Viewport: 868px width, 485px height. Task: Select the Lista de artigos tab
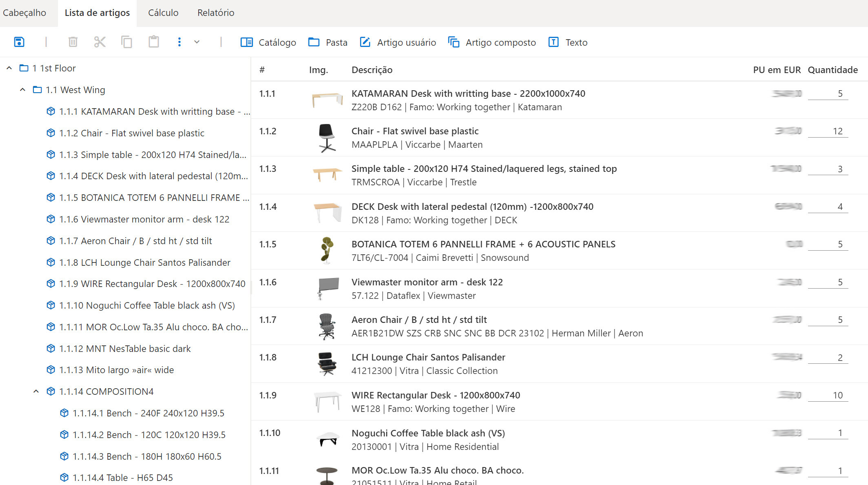97,13
